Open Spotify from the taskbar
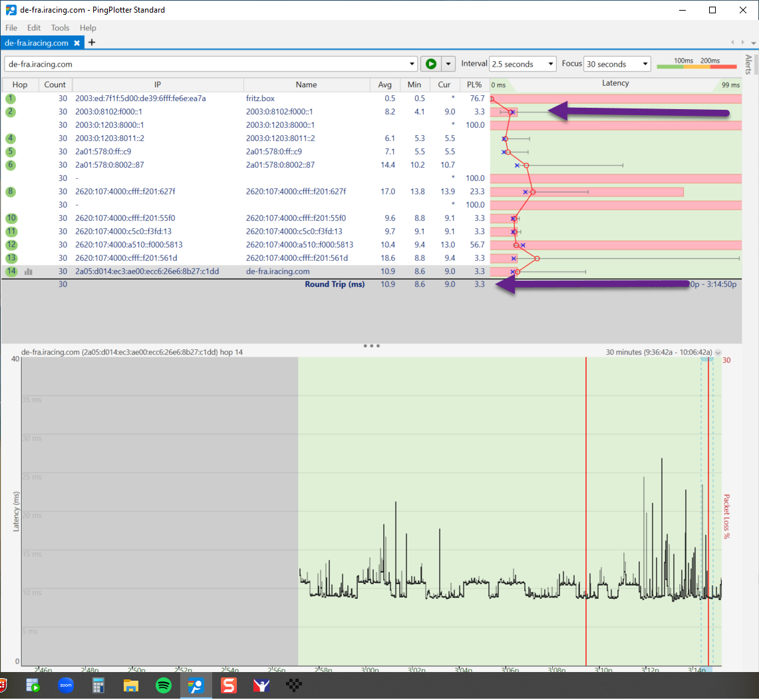The height and width of the screenshot is (700, 759). (x=164, y=685)
